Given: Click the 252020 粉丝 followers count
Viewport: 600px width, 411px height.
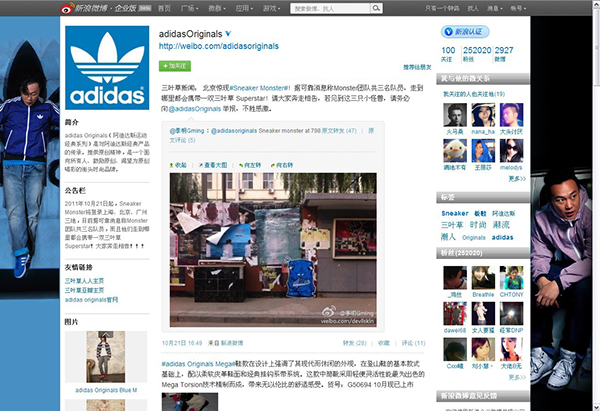Looking at the screenshot, I should (x=477, y=54).
